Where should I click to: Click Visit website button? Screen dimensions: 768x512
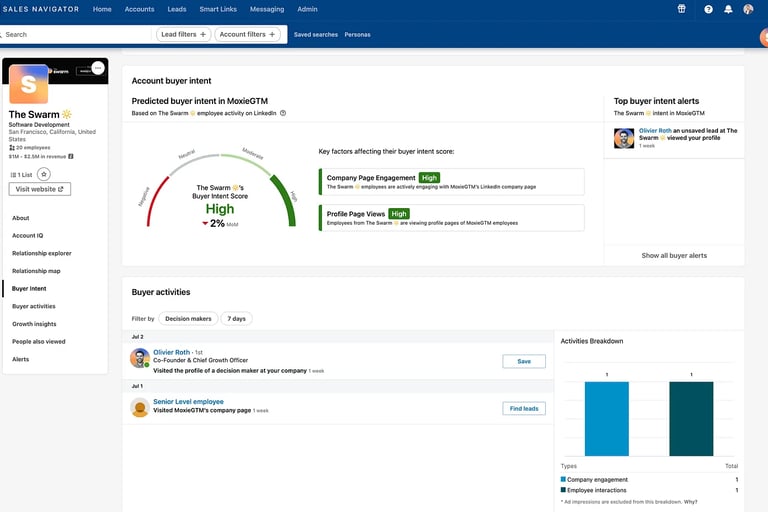click(40, 189)
